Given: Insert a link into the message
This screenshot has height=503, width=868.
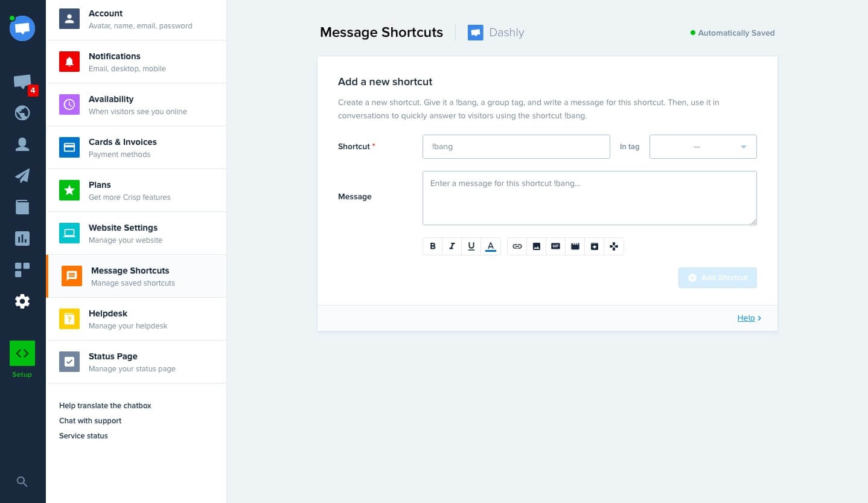Looking at the screenshot, I should point(517,246).
